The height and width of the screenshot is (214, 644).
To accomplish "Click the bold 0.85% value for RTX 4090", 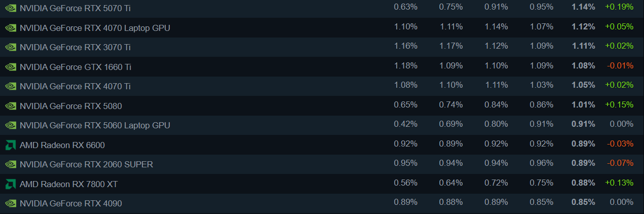I will [583, 202].
